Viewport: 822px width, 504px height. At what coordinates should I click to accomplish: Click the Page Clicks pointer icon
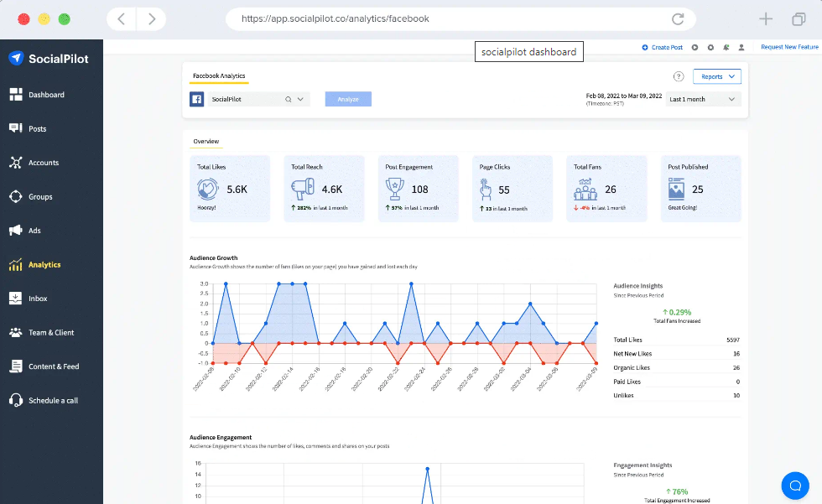point(486,190)
